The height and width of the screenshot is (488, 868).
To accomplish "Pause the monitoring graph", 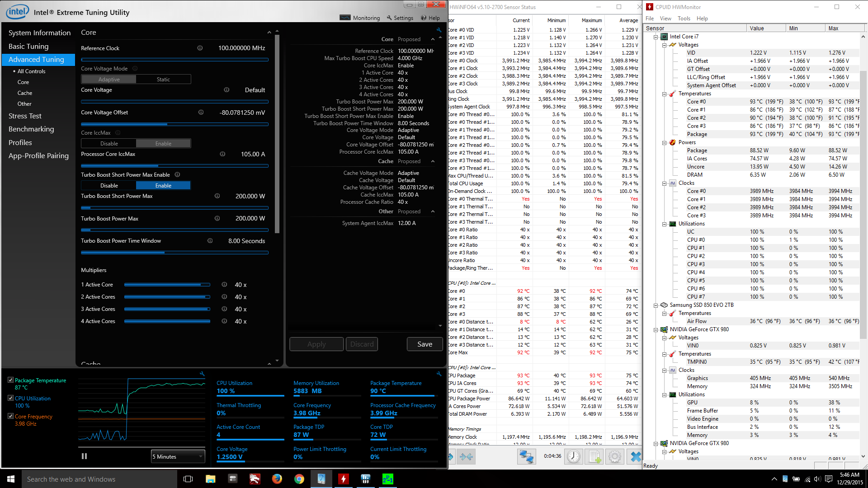I will (84, 456).
